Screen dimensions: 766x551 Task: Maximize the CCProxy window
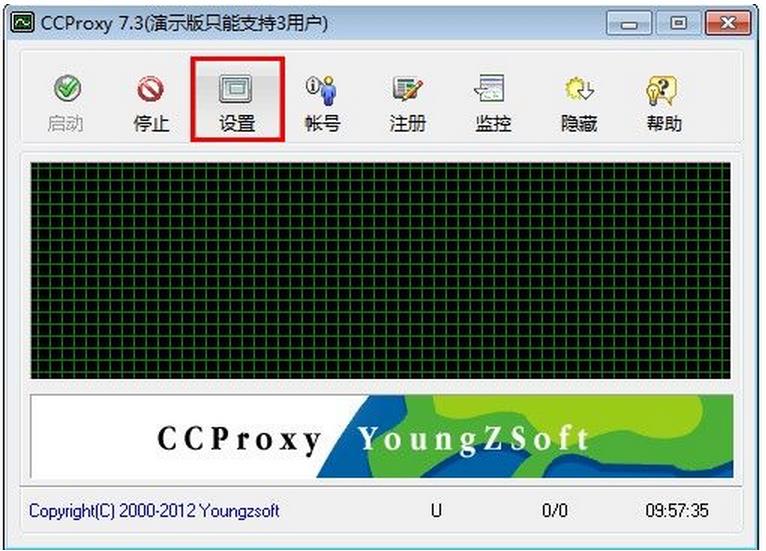(x=678, y=23)
